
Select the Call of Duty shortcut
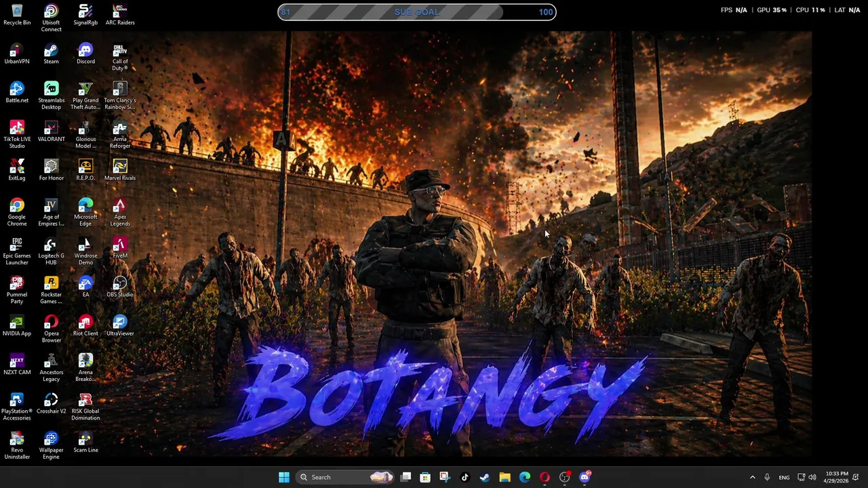120,57
